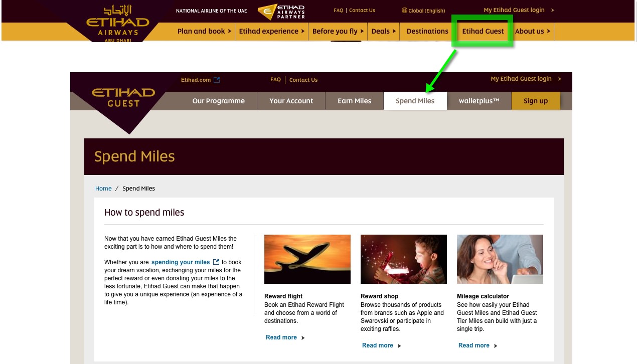Click the arrow after Reward shop Read more

tap(399, 346)
